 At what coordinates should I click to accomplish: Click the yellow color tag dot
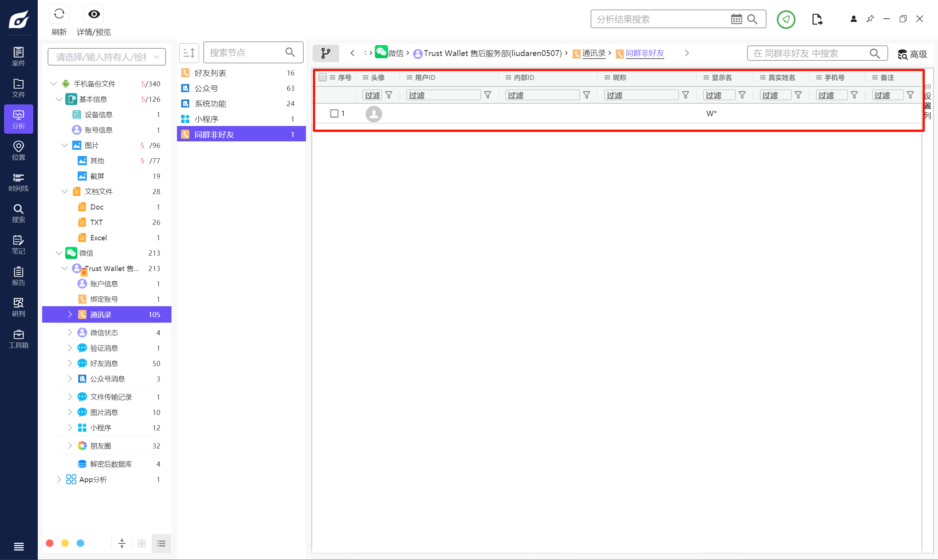click(65, 543)
